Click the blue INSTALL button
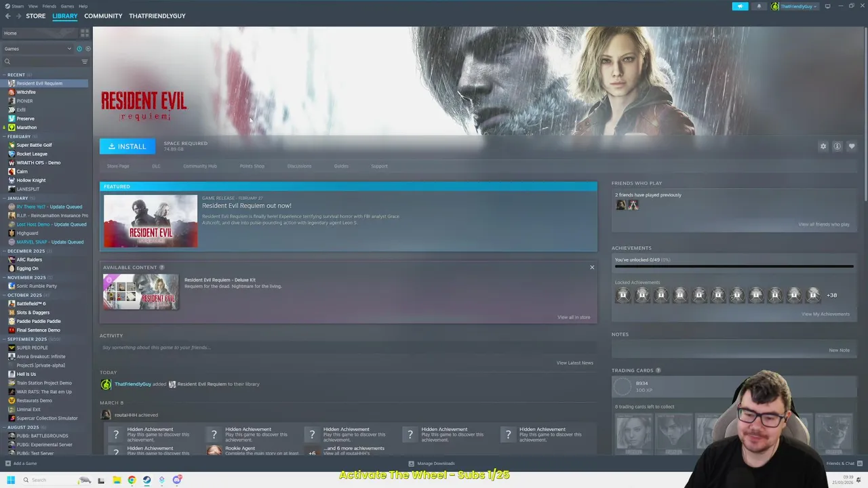Viewport: 868px width, 488px height. tap(127, 146)
